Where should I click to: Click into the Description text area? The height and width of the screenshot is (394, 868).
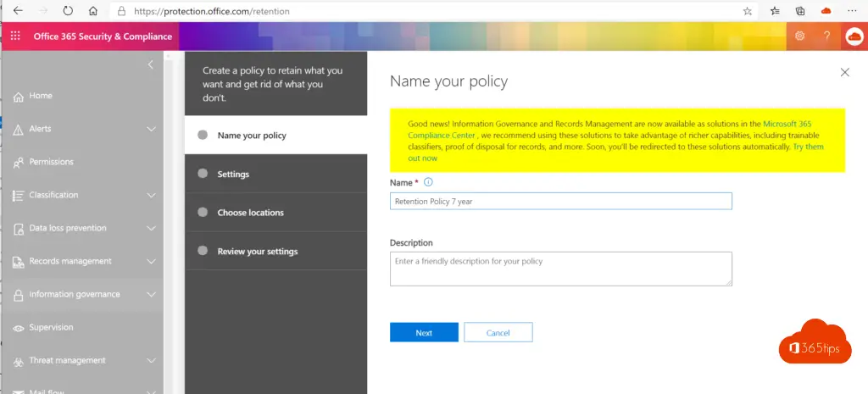560,269
